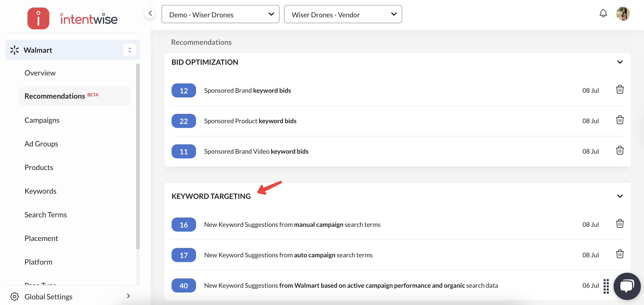This screenshot has width=644, height=305.
Task: Open the Demo - Wiser Drones dropdown
Action: [220, 14]
